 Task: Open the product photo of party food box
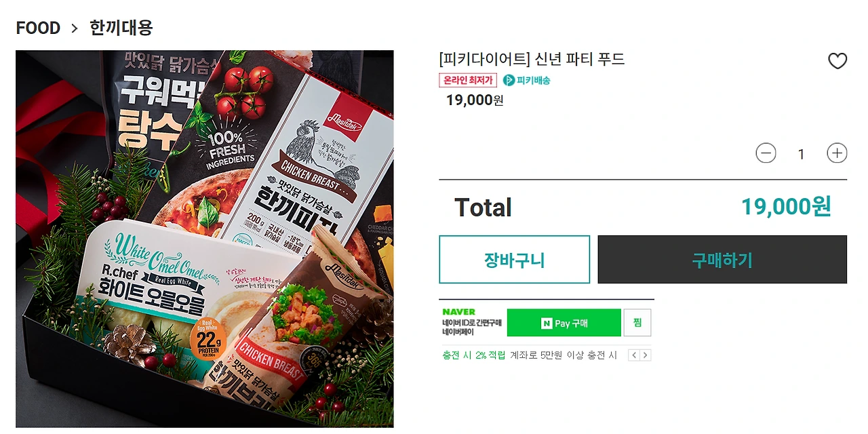tap(205, 239)
